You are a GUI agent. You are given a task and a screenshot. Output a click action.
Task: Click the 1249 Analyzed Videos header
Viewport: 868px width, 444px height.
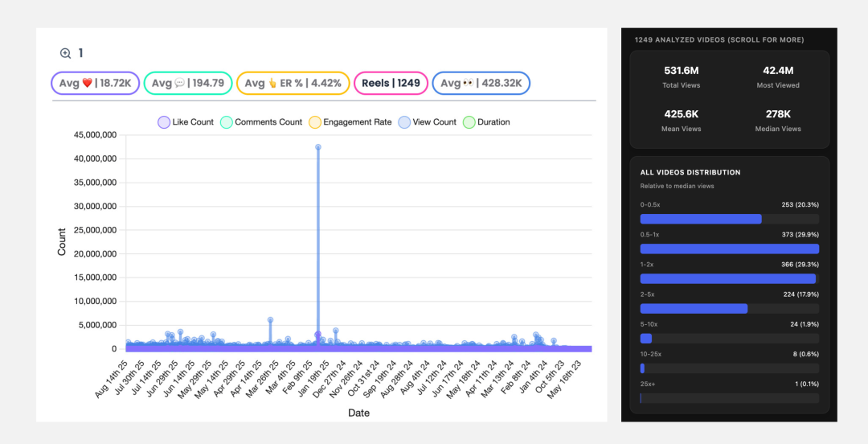click(719, 39)
